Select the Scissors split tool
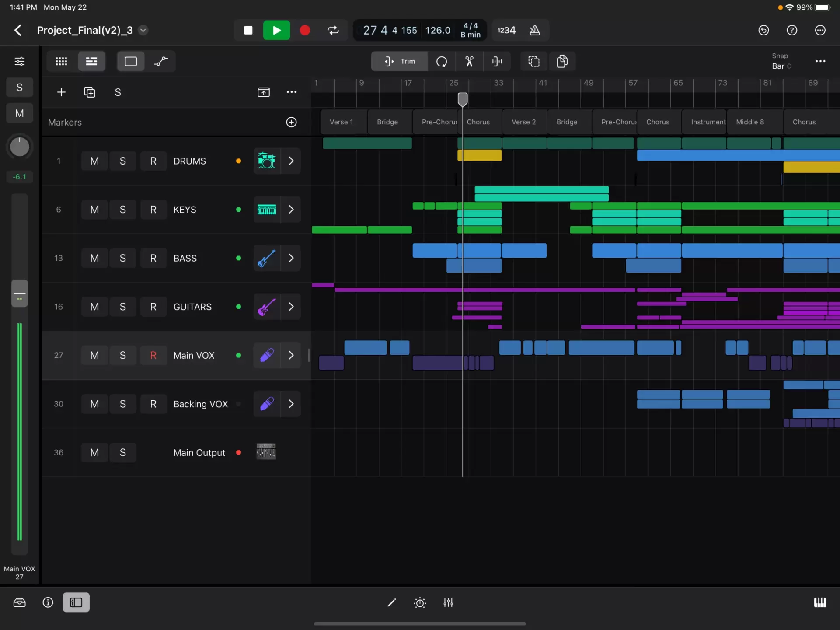Viewport: 840px width, 630px height. (x=469, y=61)
